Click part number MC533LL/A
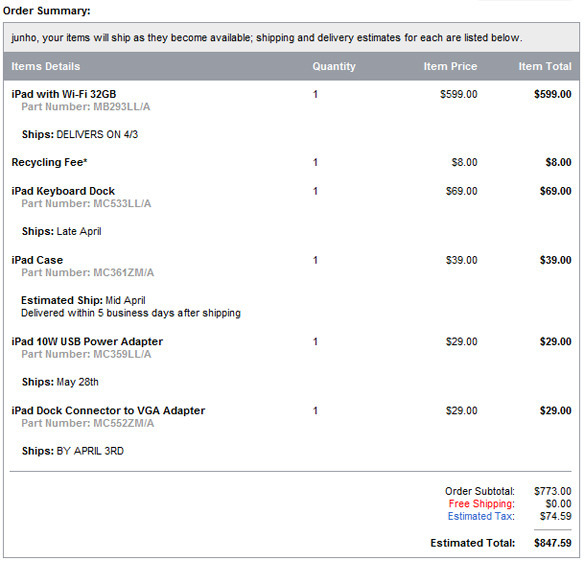This screenshot has height=561, width=584. [x=122, y=204]
